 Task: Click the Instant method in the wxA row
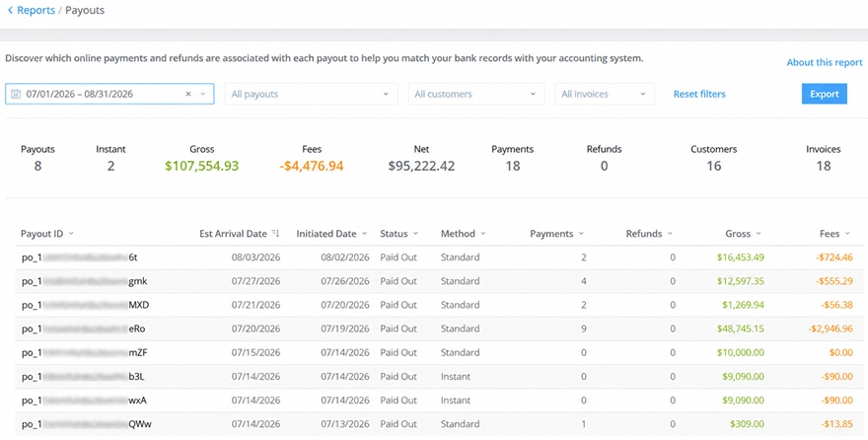[x=456, y=401]
